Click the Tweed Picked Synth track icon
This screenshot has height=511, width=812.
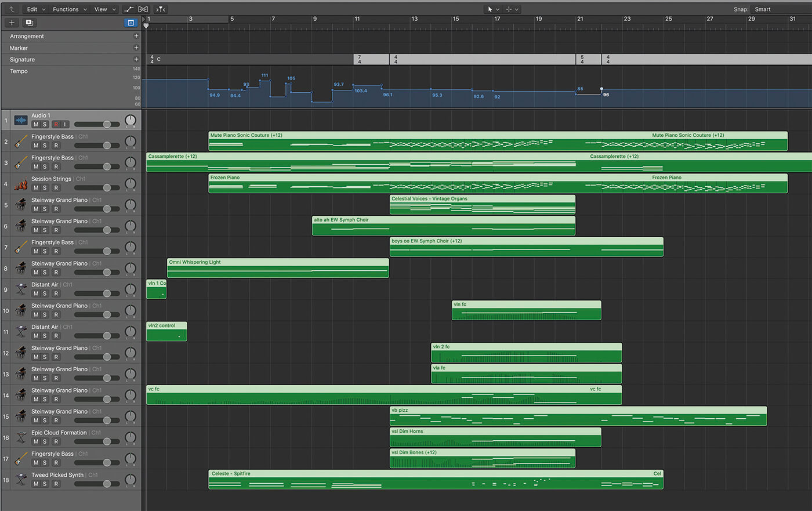click(21, 480)
